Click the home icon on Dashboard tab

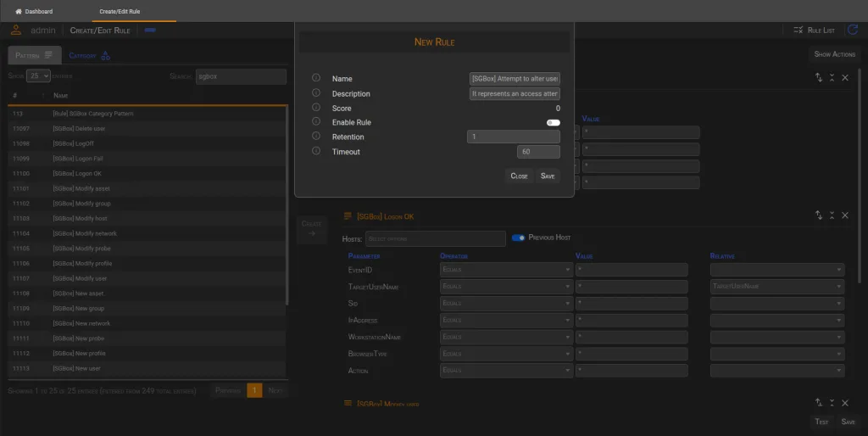[x=19, y=11]
